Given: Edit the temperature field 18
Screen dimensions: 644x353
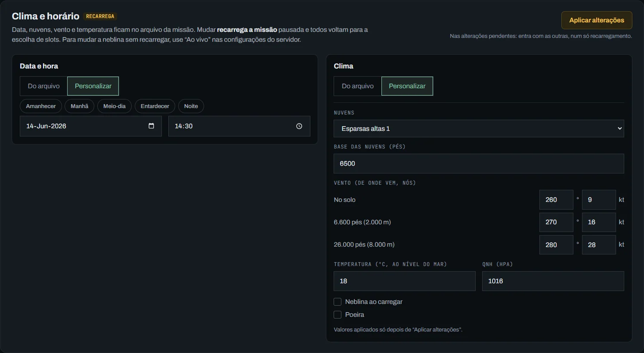Looking at the screenshot, I should (405, 281).
